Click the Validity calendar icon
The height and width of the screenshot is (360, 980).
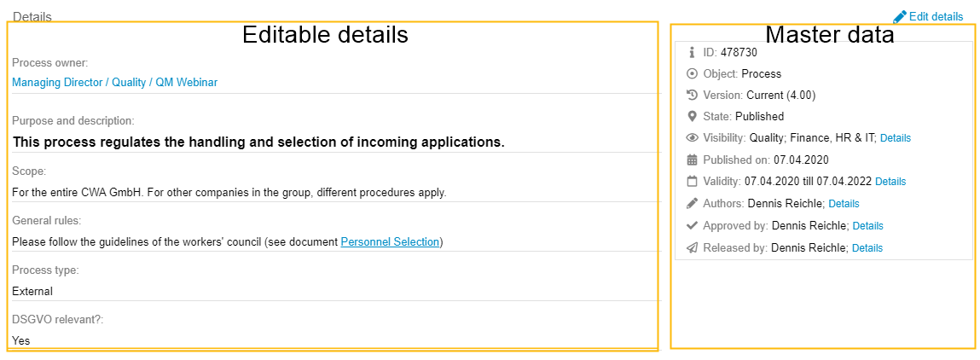coord(692,182)
